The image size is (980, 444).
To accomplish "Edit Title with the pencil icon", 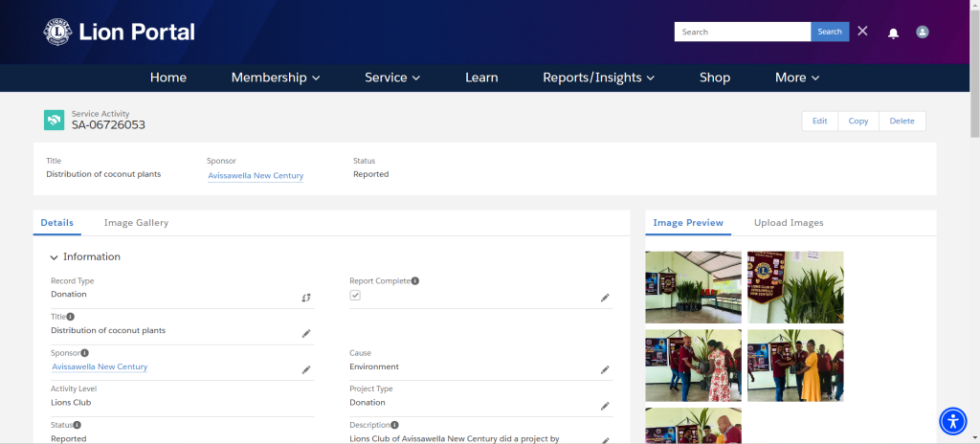I will 306,334.
